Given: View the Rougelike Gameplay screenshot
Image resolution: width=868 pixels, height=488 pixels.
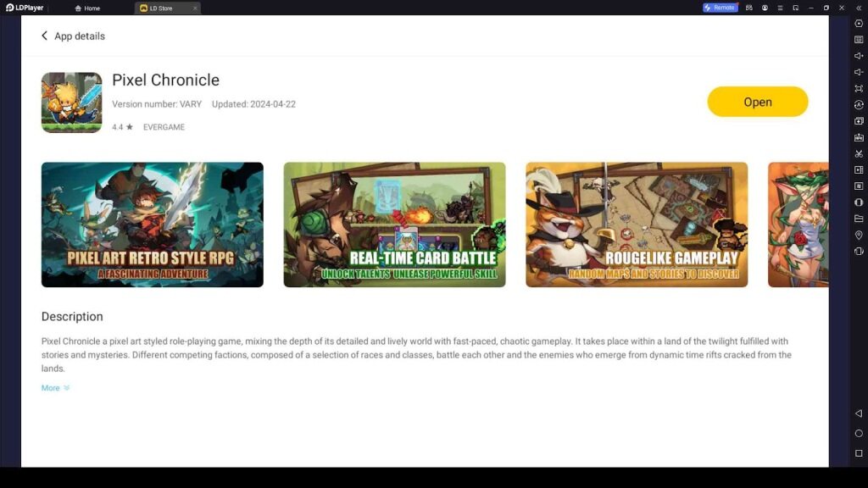Looking at the screenshot, I should point(637,225).
